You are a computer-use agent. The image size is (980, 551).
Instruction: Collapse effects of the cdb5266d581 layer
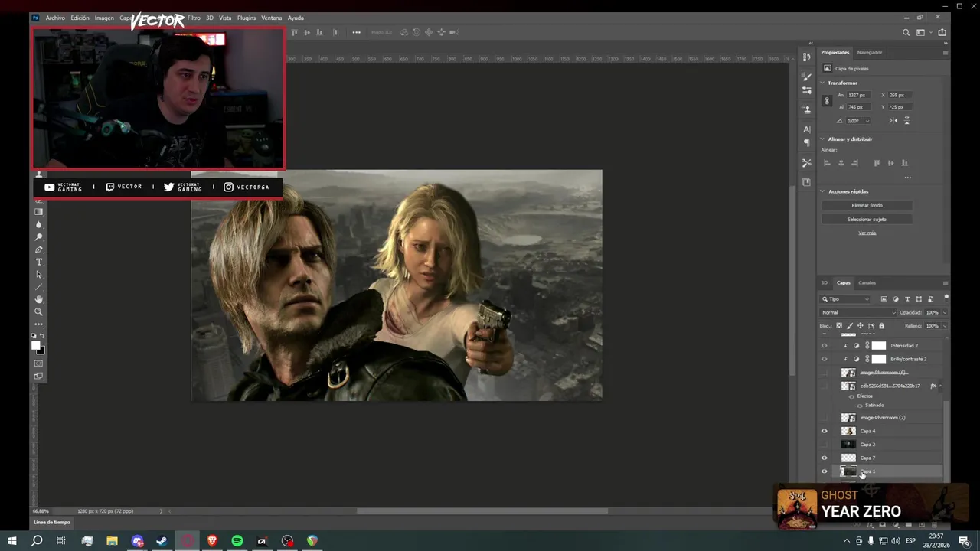click(940, 386)
